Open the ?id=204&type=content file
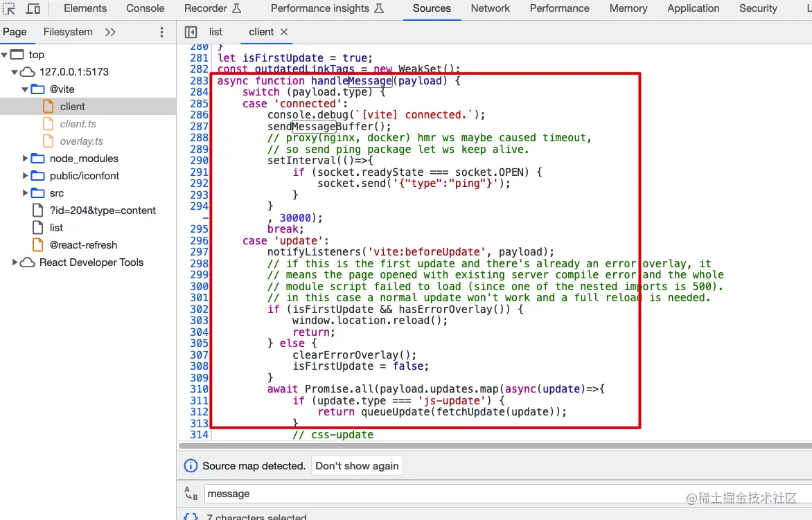The height and width of the screenshot is (520, 812). pos(103,210)
